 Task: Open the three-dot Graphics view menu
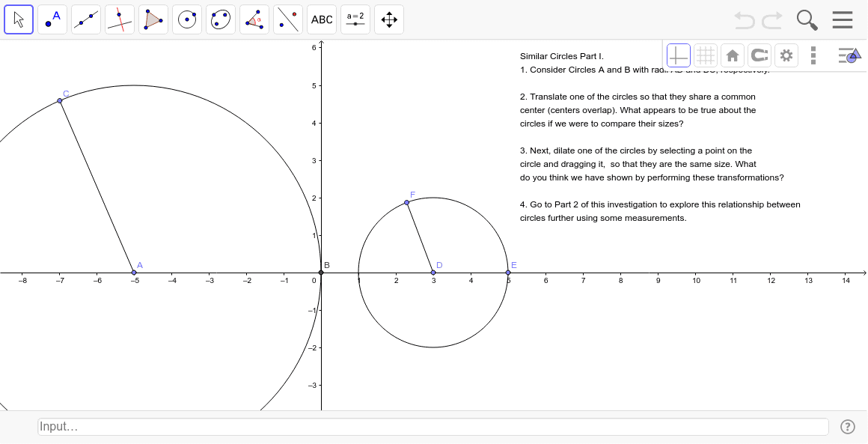(x=813, y=55)
